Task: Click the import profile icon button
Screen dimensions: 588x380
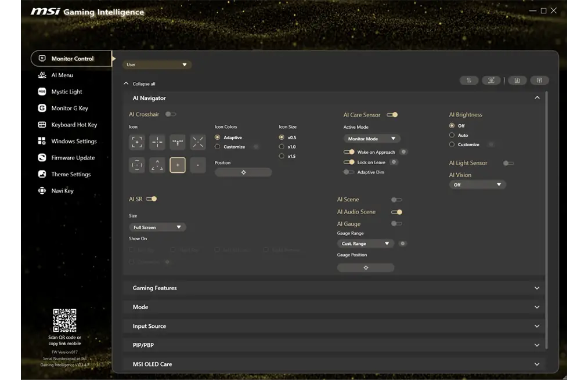Action: [517, 80]
